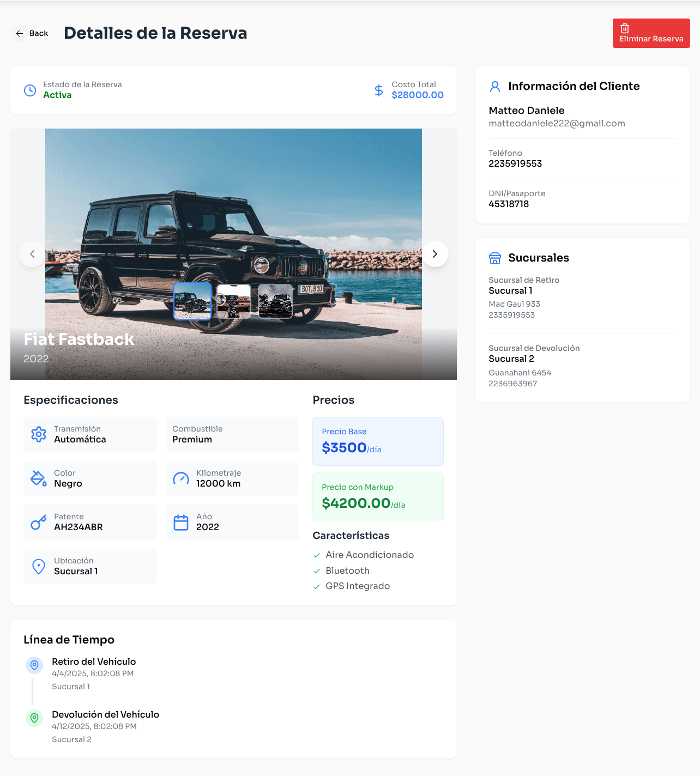Click the check icon beside Bluetooth
This screenshot has height=777, width=700.
(x=317, y=571)
